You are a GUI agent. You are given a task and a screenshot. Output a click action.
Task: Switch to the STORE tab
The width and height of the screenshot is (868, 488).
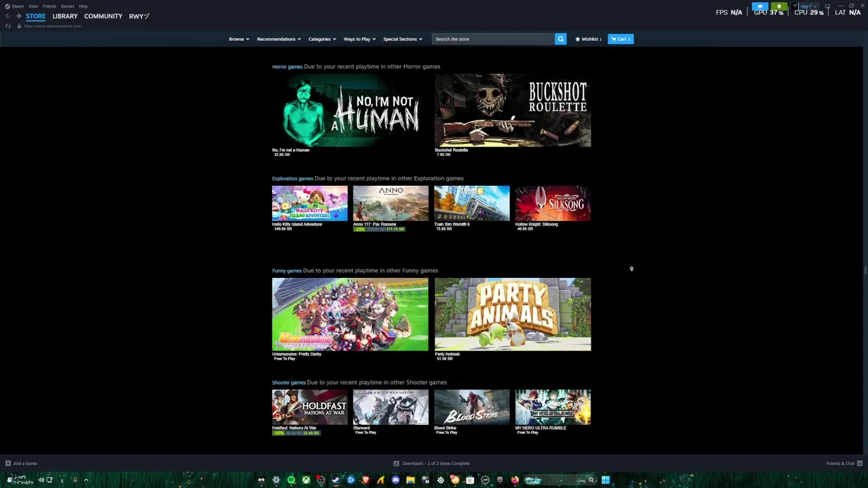pos(36,16)
